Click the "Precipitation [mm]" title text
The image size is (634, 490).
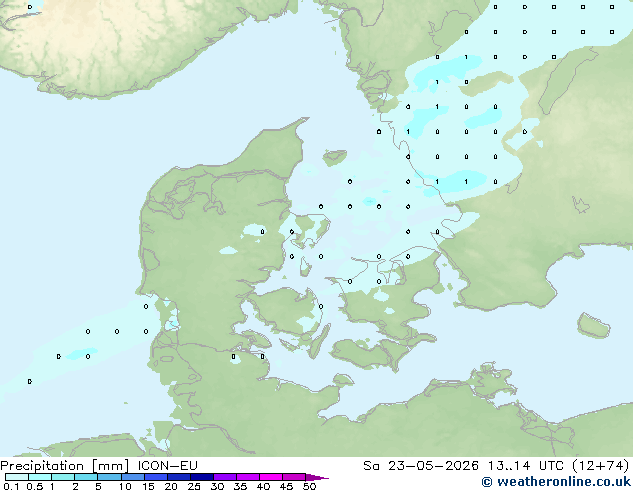tap(65, 466)
